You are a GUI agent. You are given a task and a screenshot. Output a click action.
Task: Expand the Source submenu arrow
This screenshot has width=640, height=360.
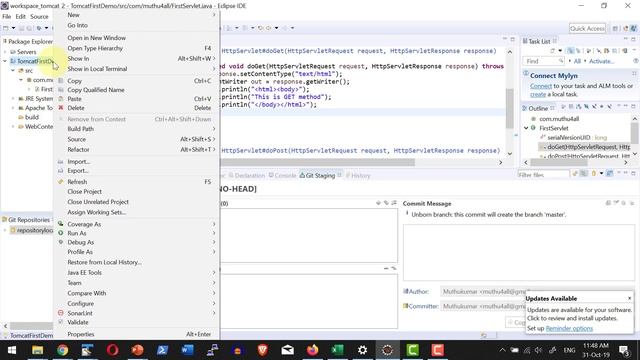[x=214, y=139]
